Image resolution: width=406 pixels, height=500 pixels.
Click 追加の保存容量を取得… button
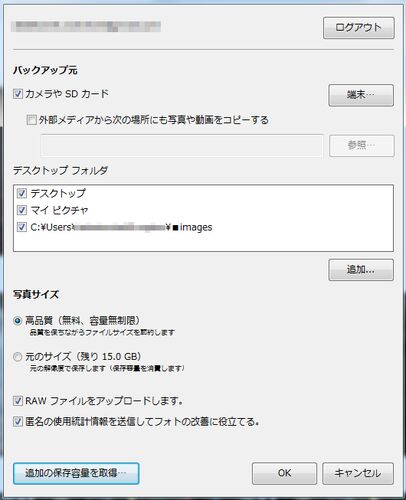click(x=76, y=473)
